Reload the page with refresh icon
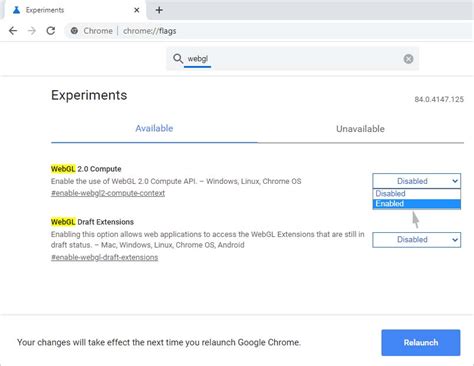This screenshot has width=474, height=366. click(51, 31)
